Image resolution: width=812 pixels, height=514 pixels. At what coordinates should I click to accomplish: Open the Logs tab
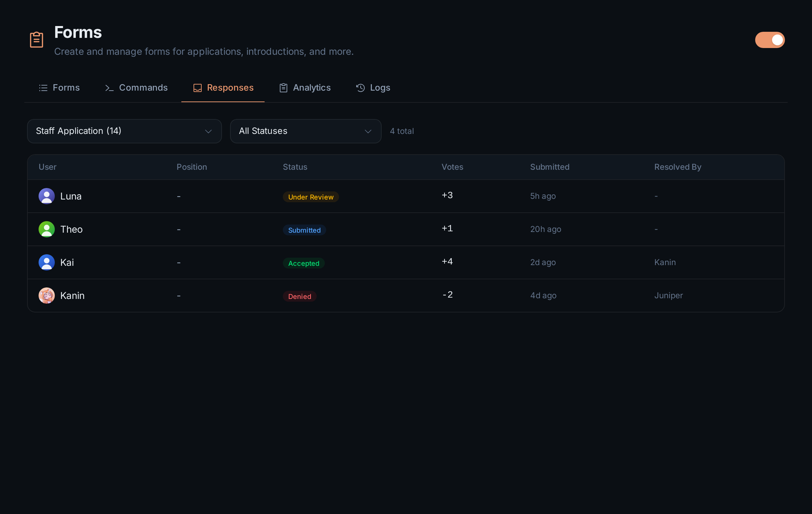click(373, 88)
